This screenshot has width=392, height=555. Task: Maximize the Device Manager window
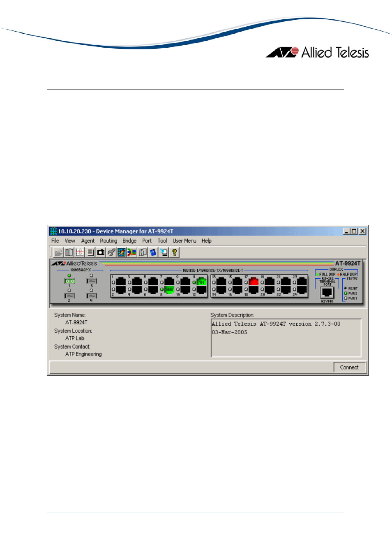[x=354, y=231]
